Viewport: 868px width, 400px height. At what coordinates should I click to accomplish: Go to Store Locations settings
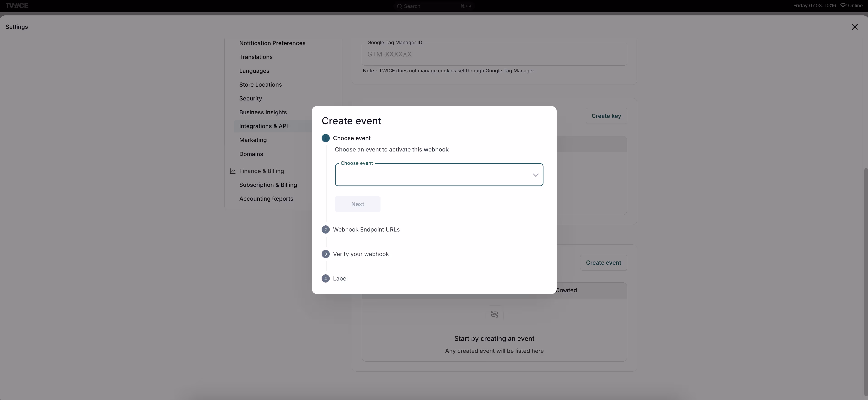(260, 85)
